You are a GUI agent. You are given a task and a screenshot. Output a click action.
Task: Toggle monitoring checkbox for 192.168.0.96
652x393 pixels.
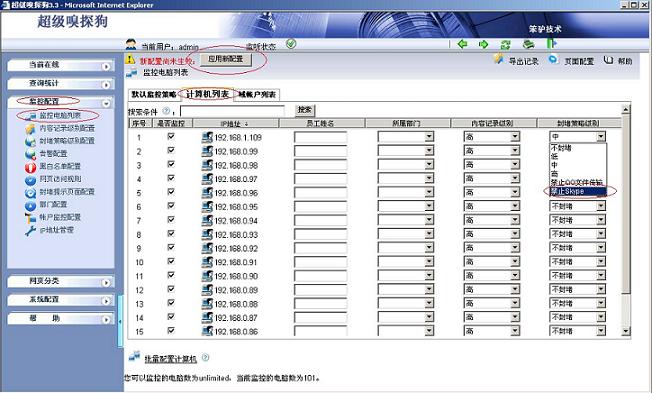click(171, 192)
